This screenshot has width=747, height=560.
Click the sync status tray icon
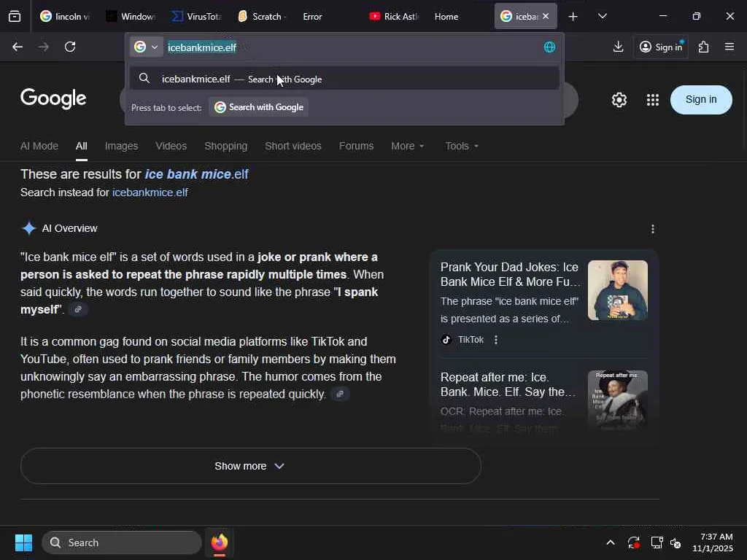pyautogui.click(x=633, y=542)
